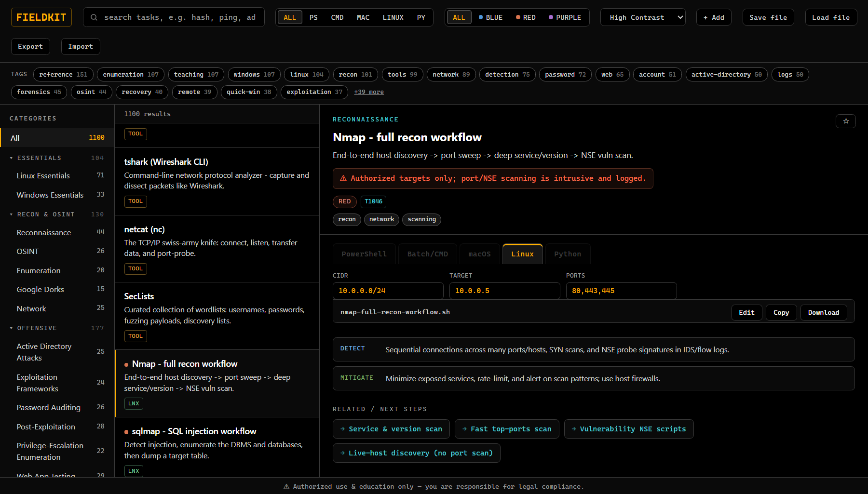Click the warning triangle in authorized-targets alert

pyautogui.click(x=343, y=178)
